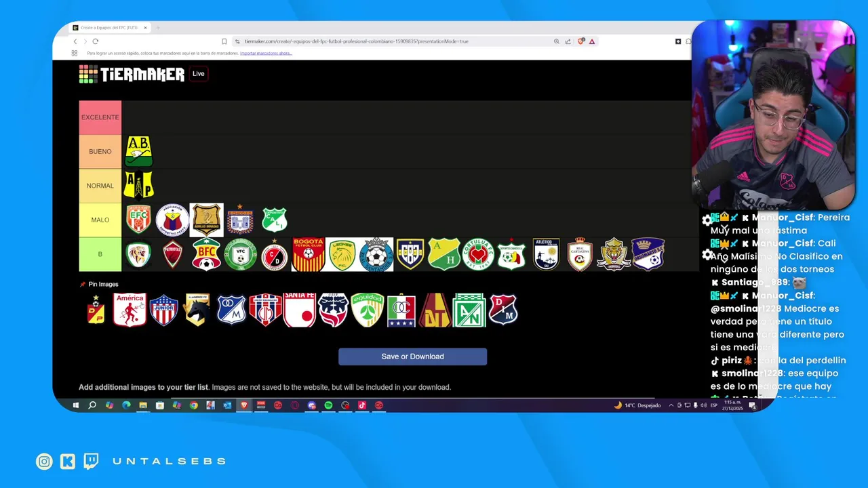Viewport: 868px width, 488px height.
Task: Choose the Atlético Nacional green crest
Action: pos(469,310)
